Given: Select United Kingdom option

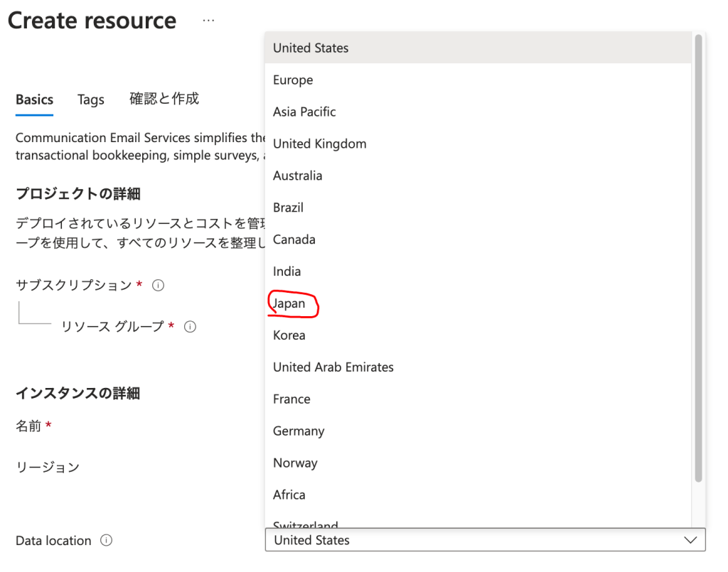Looking at the screenshot, I should (x=320, y=144).
